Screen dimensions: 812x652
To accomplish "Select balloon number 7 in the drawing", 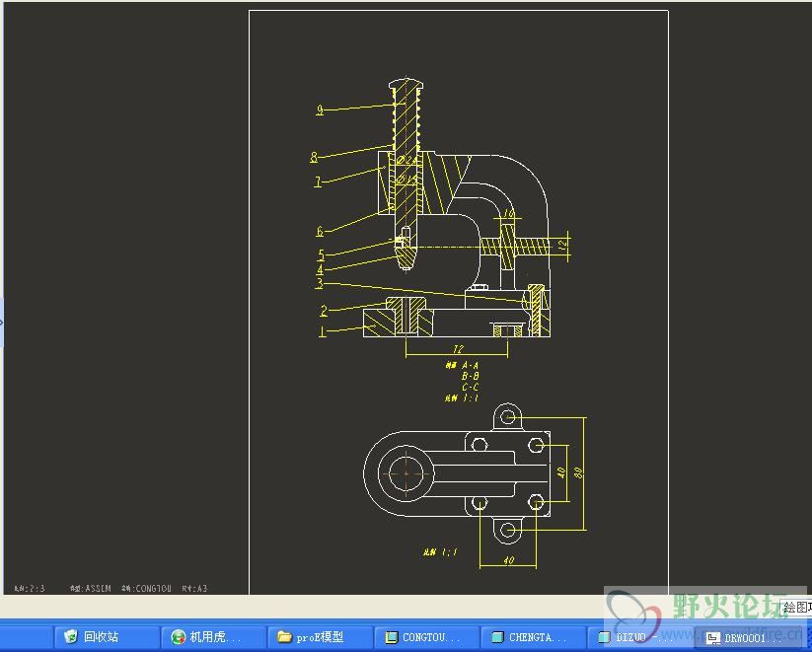I will click(x=318, y=181).
